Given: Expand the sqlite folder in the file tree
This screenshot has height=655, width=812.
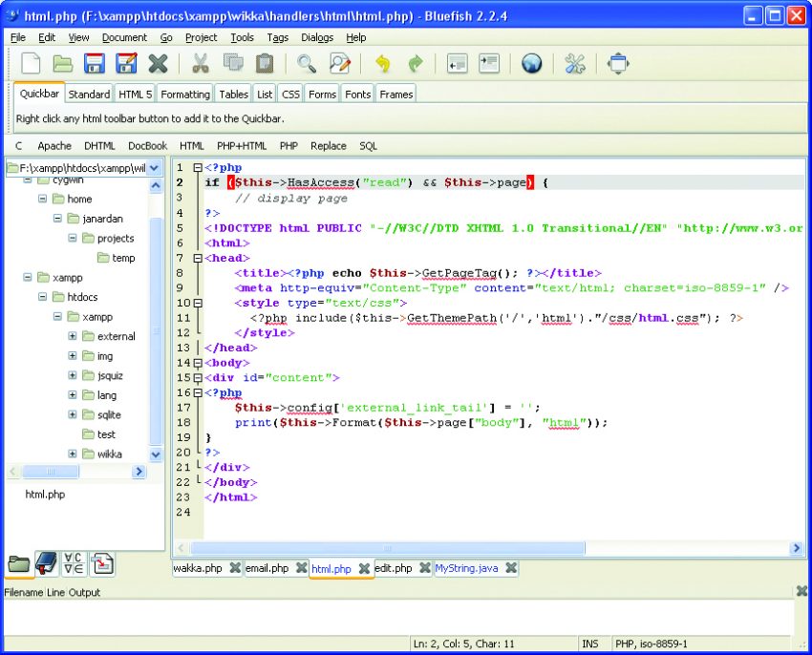Looking at the screenshot, I should [x=71, y=414].
